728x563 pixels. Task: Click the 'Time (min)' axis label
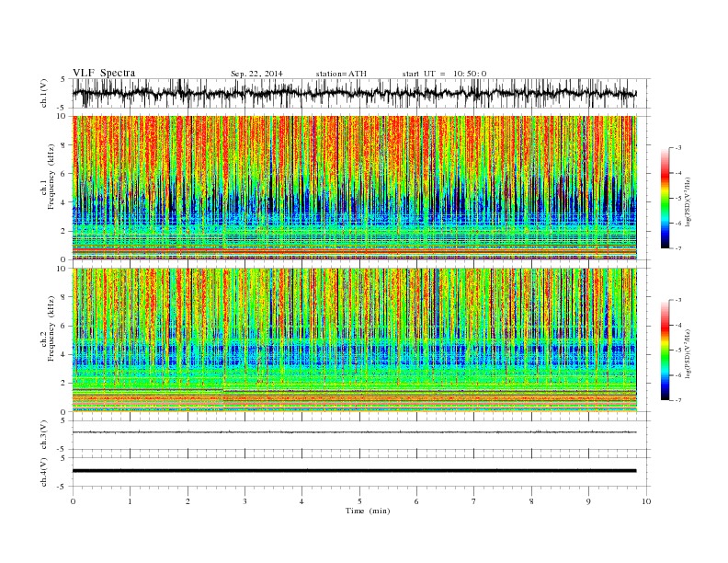click(368, 511)
